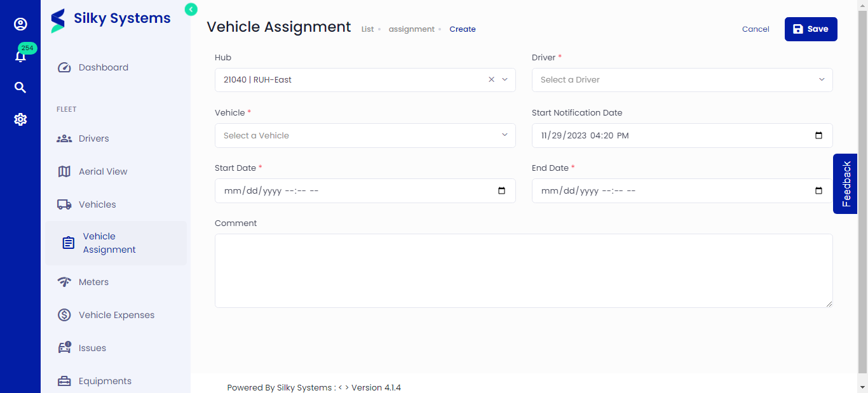Open calendar picker for Start Notification Date
Screen dimensions: 868x393
(x=818, y=135)
